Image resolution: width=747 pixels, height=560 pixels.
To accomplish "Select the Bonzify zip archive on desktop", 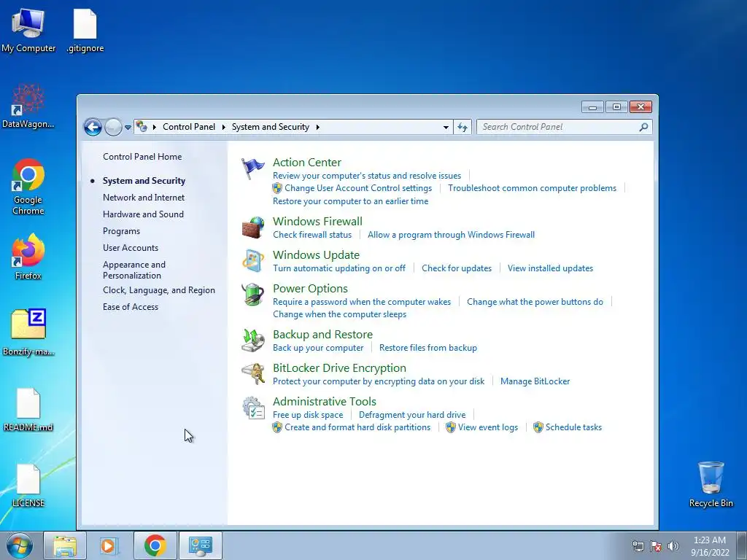I will coord(28,332).
